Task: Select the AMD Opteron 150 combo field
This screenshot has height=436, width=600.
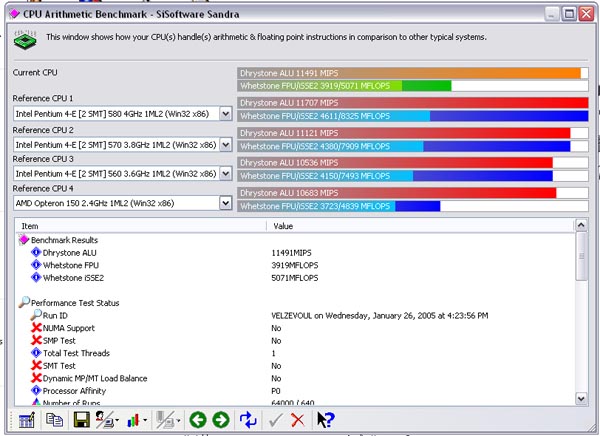Action: point(122,203)
